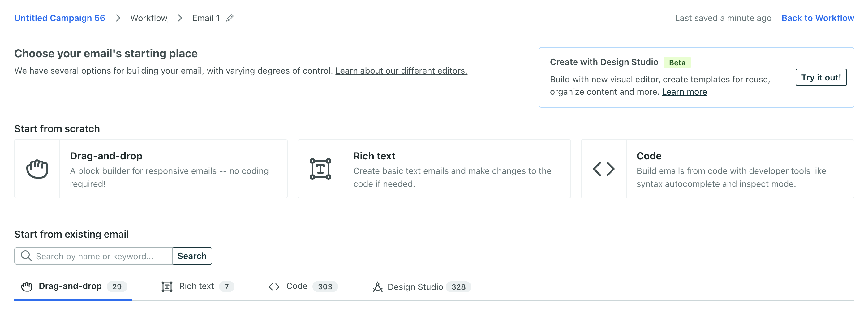Image resolution: width=868 pixels, height=315 pixels.
Task: Click the Rich text tab icon
Action: point(167,287)
